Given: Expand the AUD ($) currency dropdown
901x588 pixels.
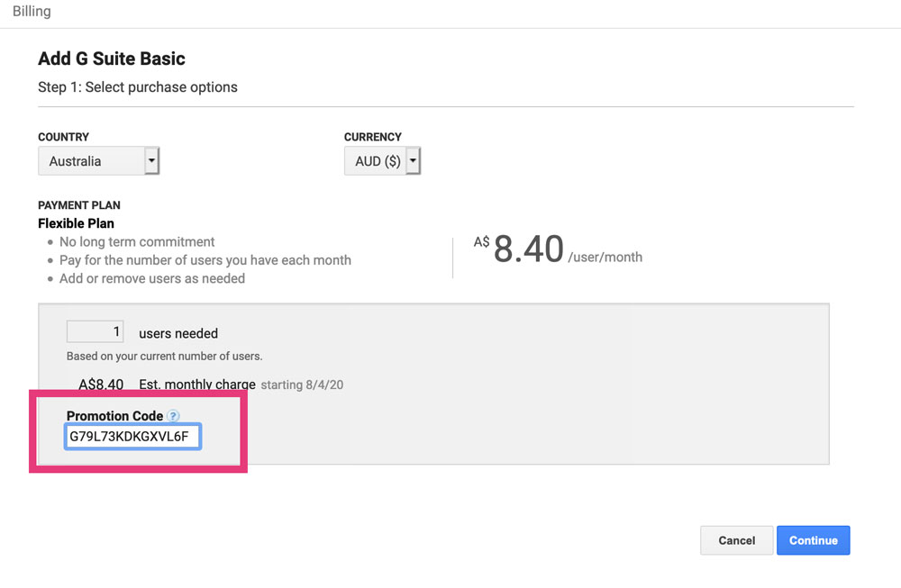Looking at the screenshot, I should (382, 161).
